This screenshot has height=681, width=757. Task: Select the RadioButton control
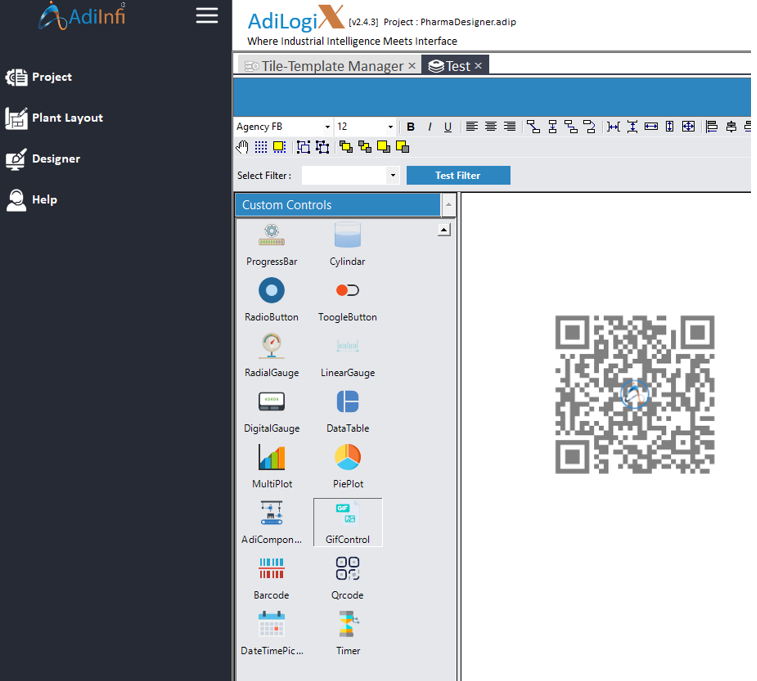[272, 300]
